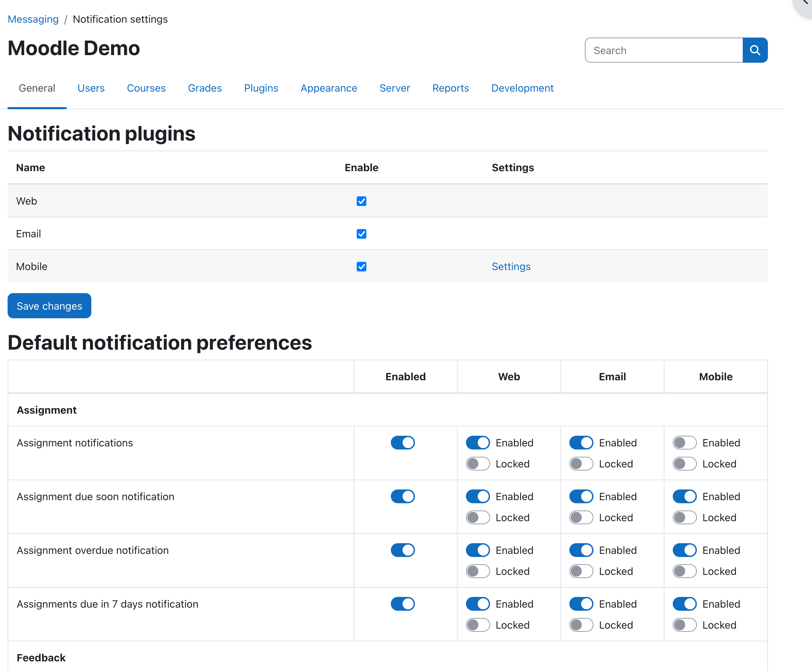Lock Mobile for Assignment overdue notification
This screenshot has width=812, height=671.
(x=685, y=571)
